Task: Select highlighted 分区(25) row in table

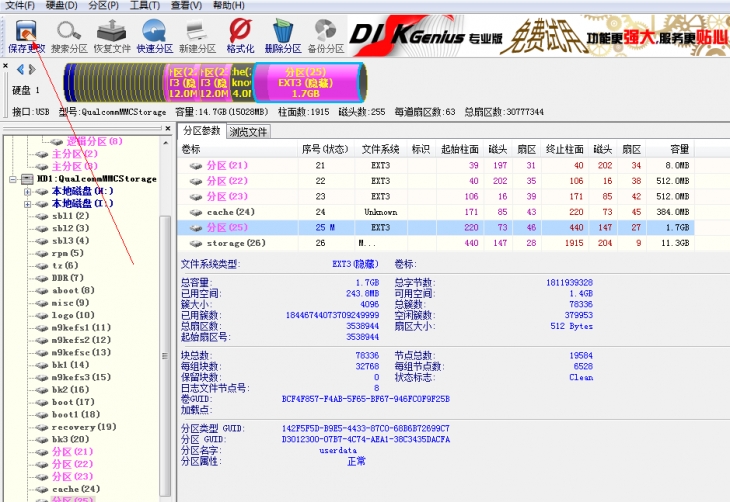Action: tap(435, 227)
